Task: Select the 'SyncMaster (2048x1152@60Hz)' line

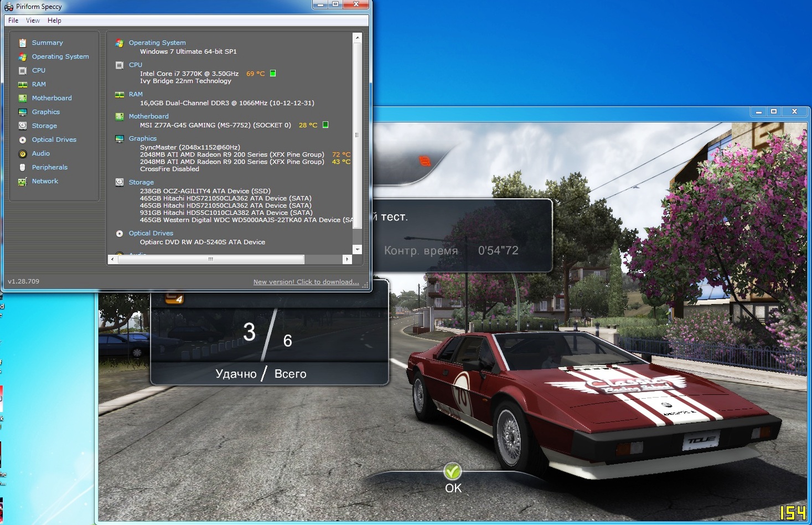Action: tap(190, 147)
